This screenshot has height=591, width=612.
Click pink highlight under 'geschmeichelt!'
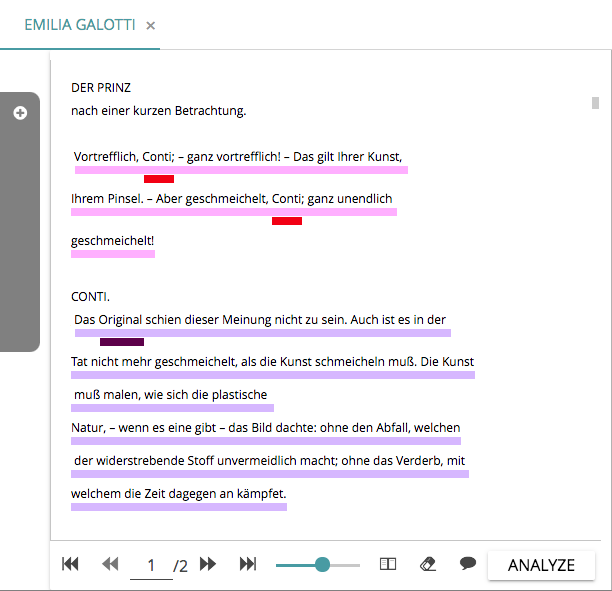click(113, 254)
